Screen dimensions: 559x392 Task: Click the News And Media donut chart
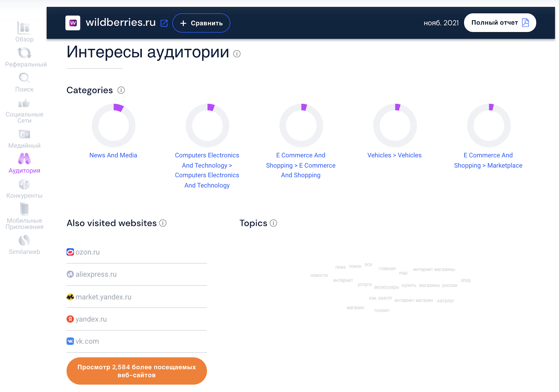pyautogui.click(x=114, y=125)
